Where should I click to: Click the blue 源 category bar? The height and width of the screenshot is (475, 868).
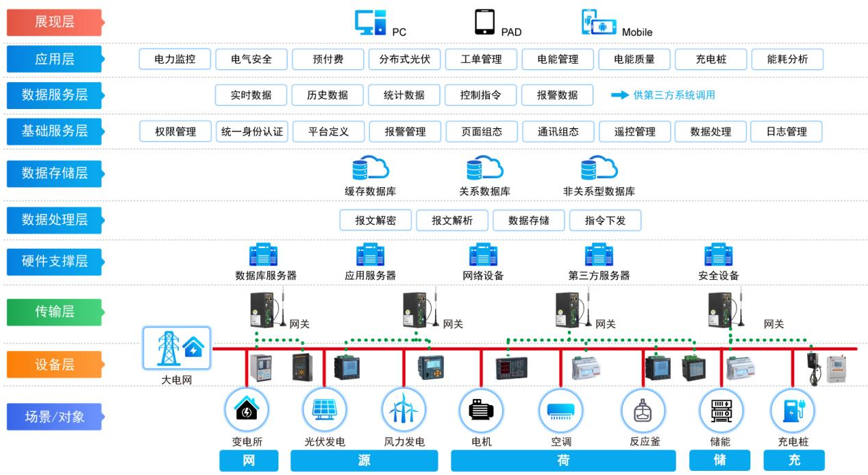coord(364,461)
